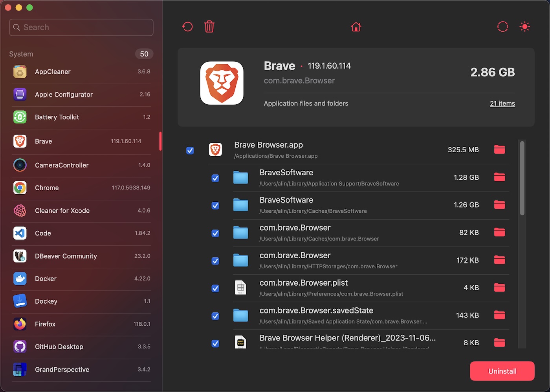The width and height of the screenshot is (550, 392).
Task: Select DBeaver Community in the sidebar
Action: (81, 256)
